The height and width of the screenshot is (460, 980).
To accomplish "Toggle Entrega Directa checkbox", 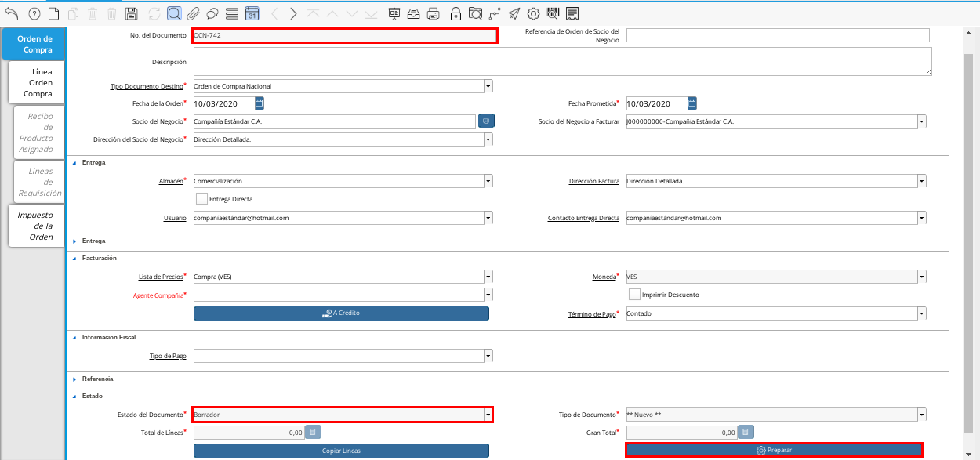I will (x=201, y=199).
